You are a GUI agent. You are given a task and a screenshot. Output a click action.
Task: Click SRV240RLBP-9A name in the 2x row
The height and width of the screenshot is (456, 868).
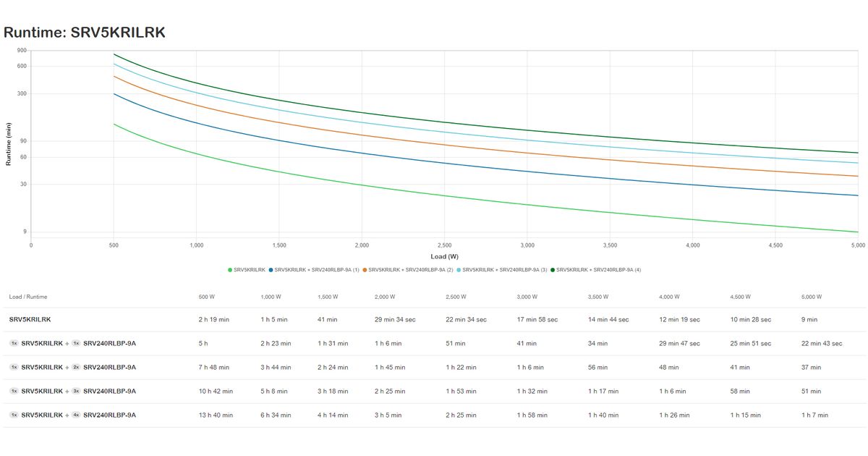pyautogui.click(x=109, y=368)
